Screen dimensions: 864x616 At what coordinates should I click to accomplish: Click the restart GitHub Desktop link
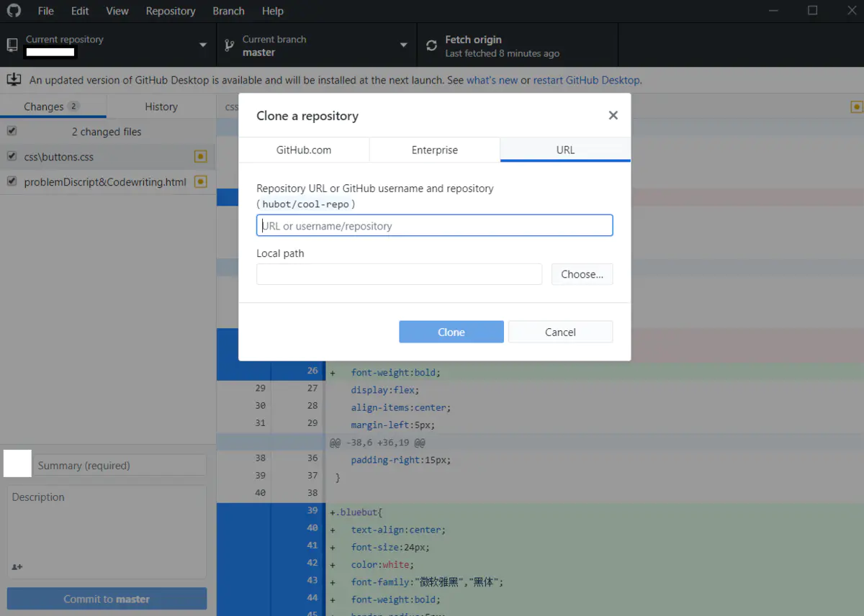(586, 80)
